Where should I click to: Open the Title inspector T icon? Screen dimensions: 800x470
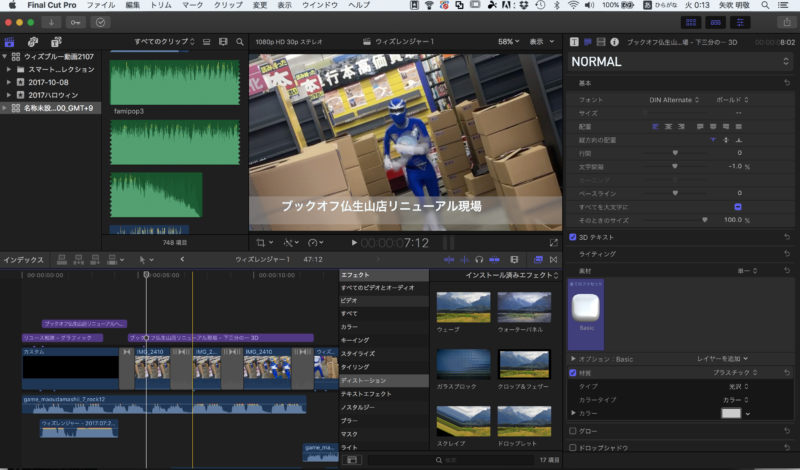click(574, 42)
